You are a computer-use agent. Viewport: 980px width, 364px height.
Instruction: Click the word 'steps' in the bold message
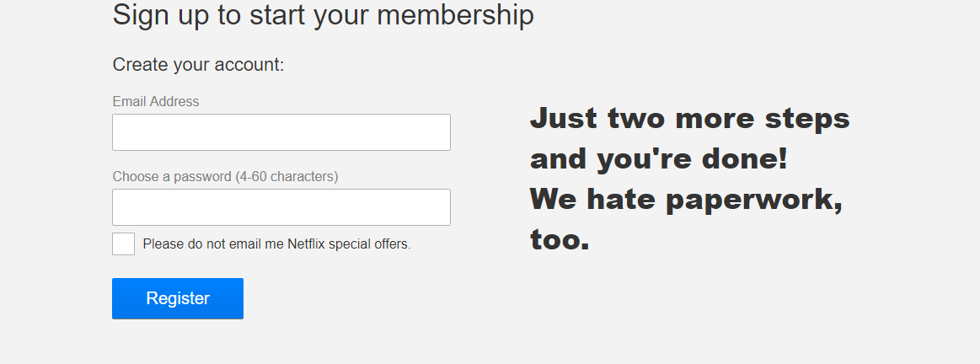pos(807,119)
